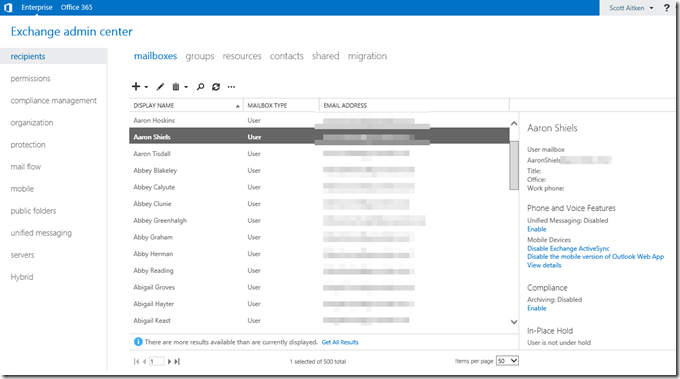Click Disable Exchange ActiveSync link
The height and width of the screenshot is (379, 680).
(568, 248)
